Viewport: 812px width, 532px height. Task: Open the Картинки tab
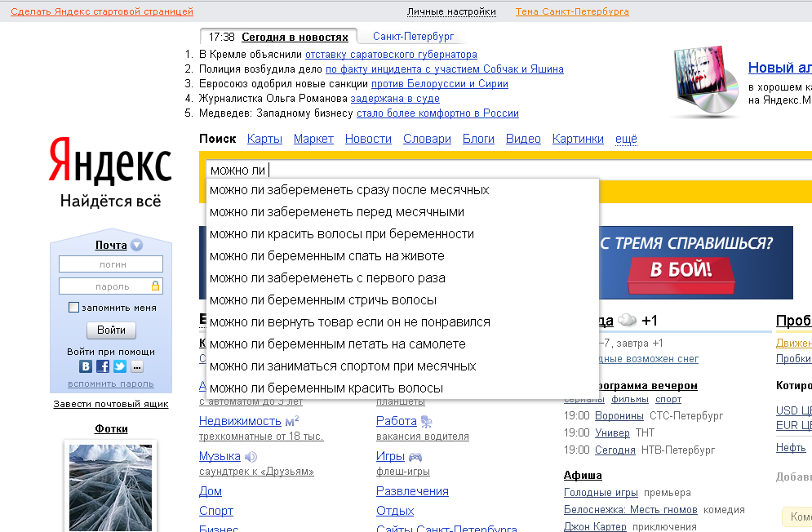click(x=578, y=139)
